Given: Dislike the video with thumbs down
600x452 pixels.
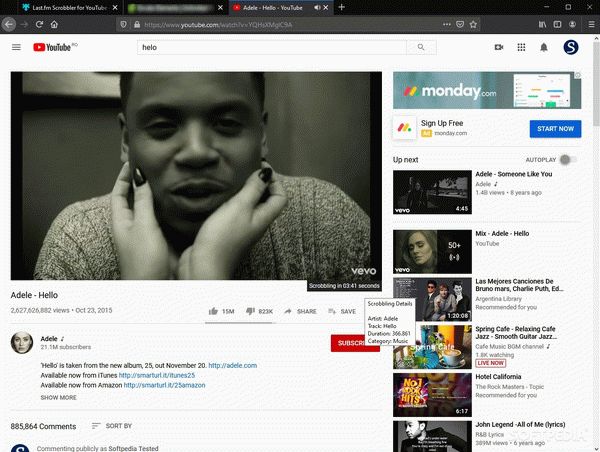Looking at the screenshot, I should 259,311.
